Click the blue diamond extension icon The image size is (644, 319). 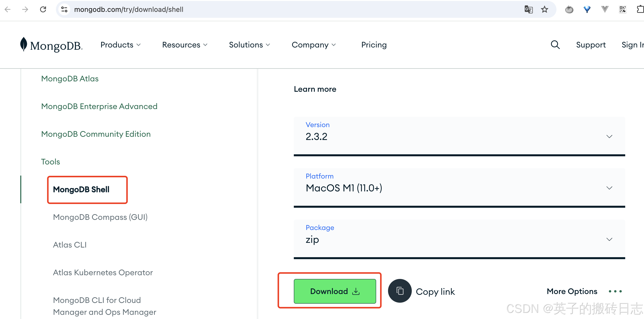(x=587, y=9)
